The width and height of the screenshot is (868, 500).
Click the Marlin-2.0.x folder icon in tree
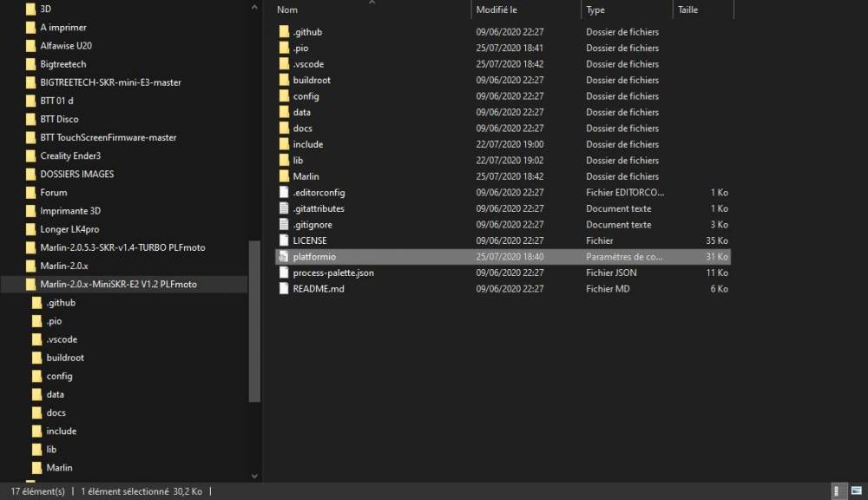point(31,266)
